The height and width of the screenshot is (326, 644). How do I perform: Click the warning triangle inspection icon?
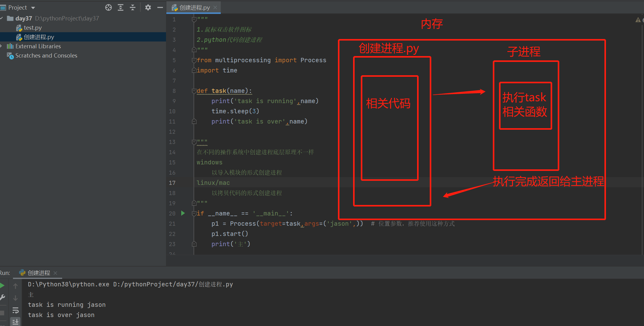[x=638, y=20]
